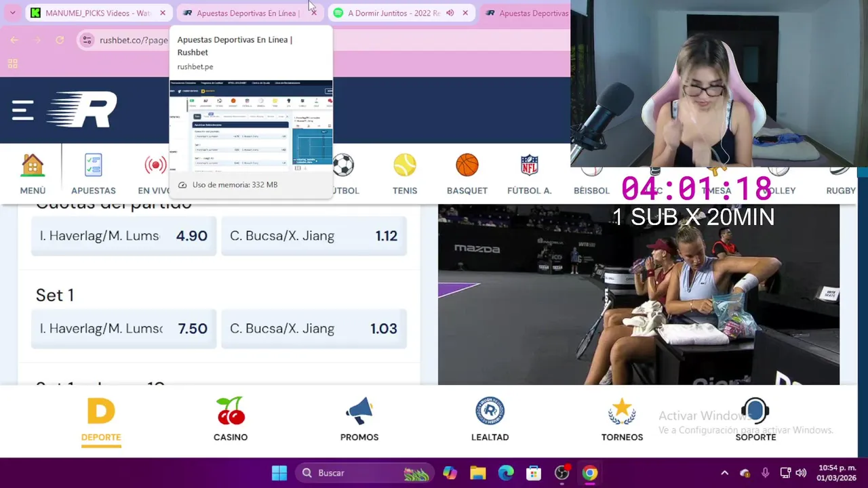Open CASINO cherries icon
The height and width of the screenshot is (488, 868).
pos(231,420)
